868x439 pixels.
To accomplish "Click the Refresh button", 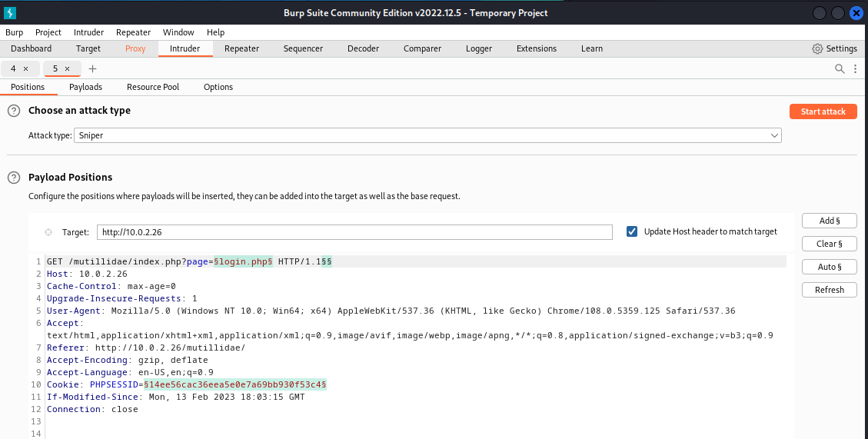I will coord(830,290).
